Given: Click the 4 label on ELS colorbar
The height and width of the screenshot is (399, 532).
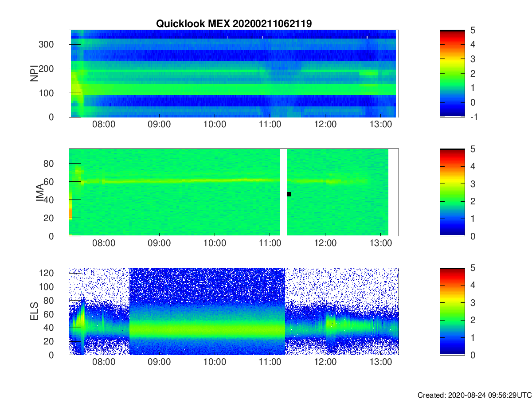Looking at the screenshot, I should click(x=473, y=285).
